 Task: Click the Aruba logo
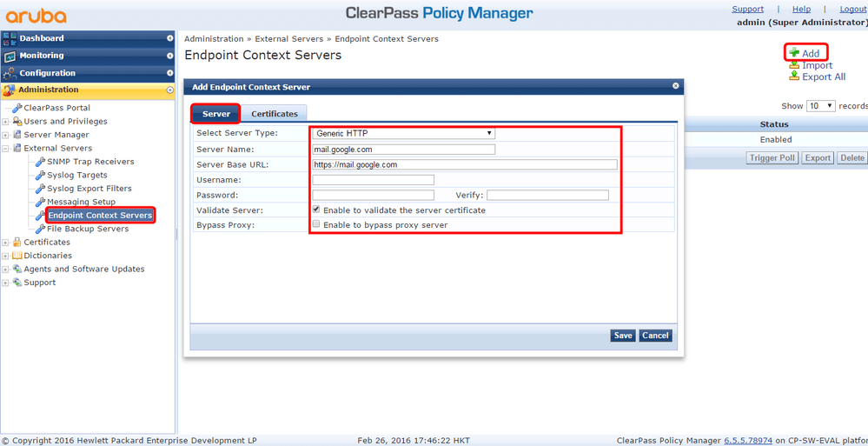pyautogui.click(x=36, y=16)
